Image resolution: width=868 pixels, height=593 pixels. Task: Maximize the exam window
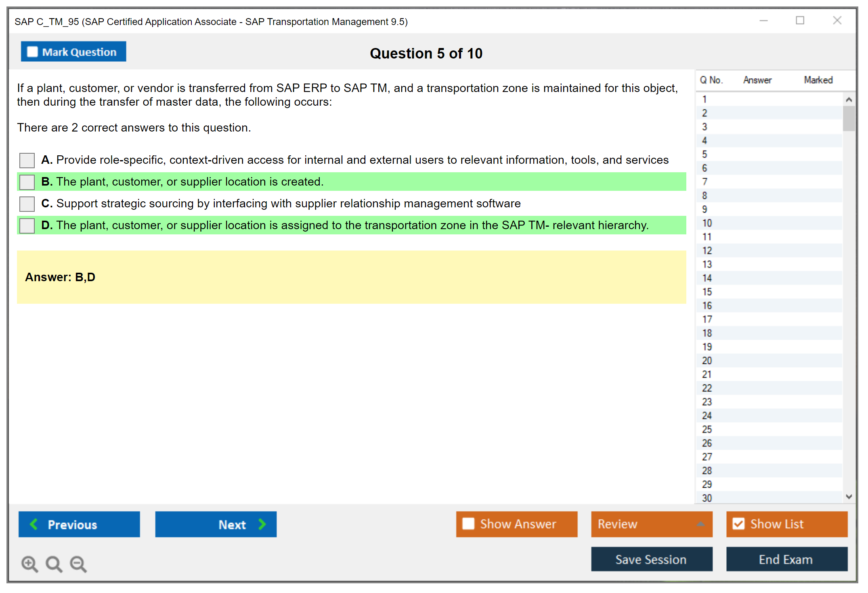point(800,21)
